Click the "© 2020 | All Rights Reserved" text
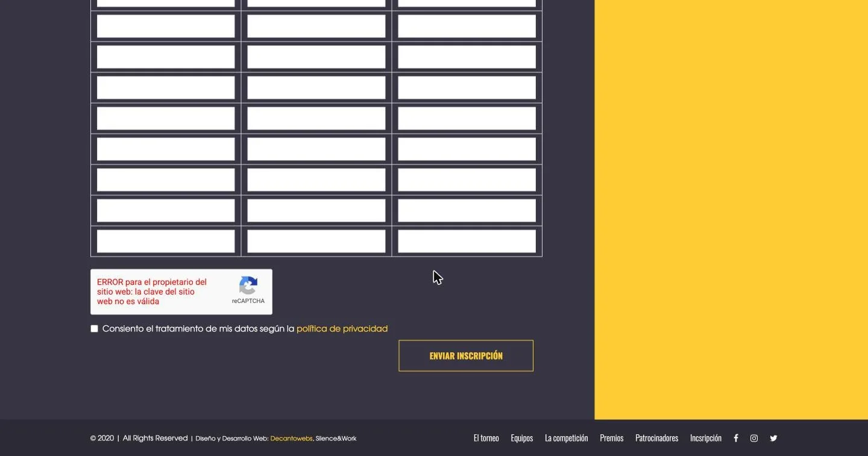This screenshot has width=868, height=456. click(x=139, y=439)
